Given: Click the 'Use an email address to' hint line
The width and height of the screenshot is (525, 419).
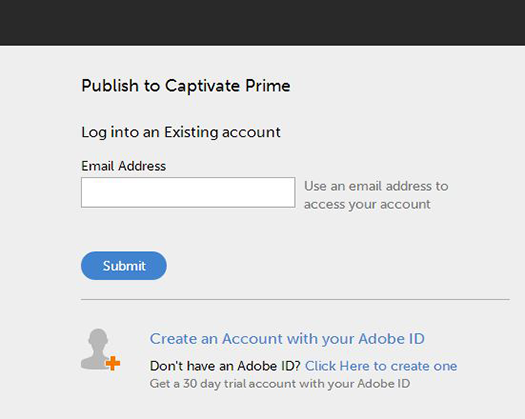Looking at the screenshot, I should coord(376,186).
